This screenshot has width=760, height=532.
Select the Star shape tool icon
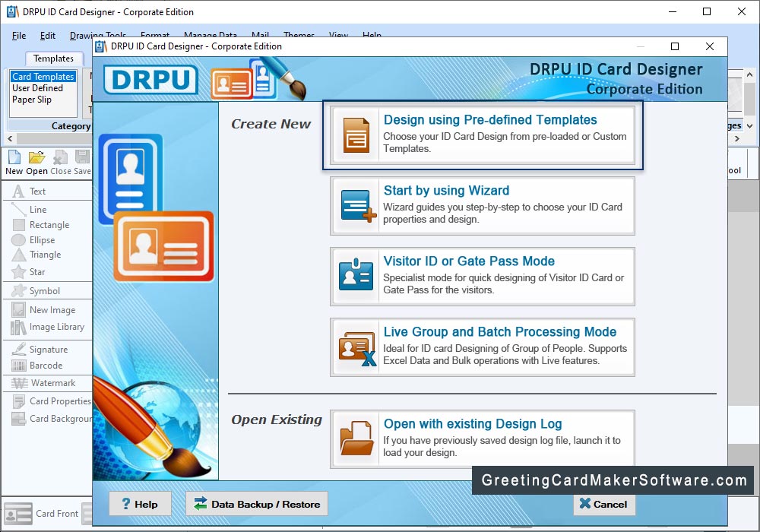(x=18, y=272)
